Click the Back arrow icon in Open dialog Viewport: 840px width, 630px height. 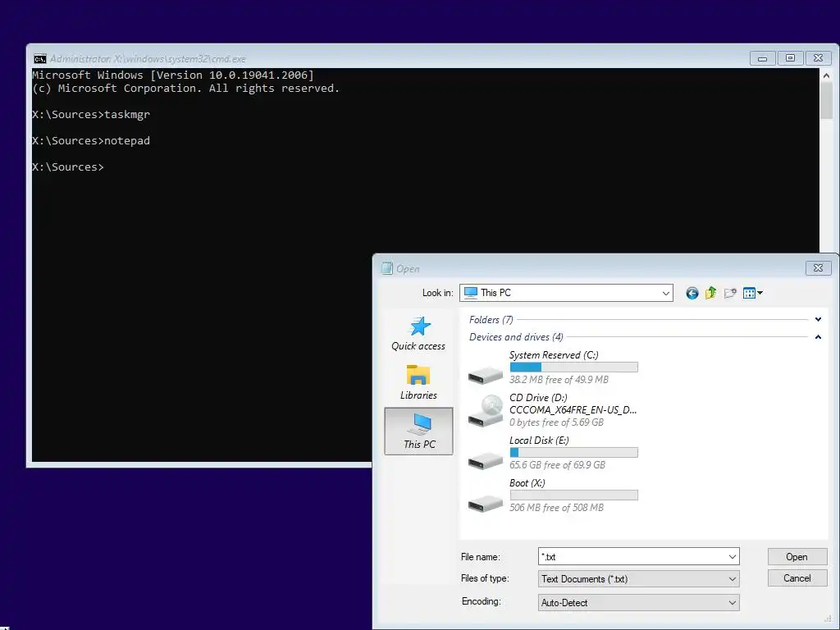692,293
